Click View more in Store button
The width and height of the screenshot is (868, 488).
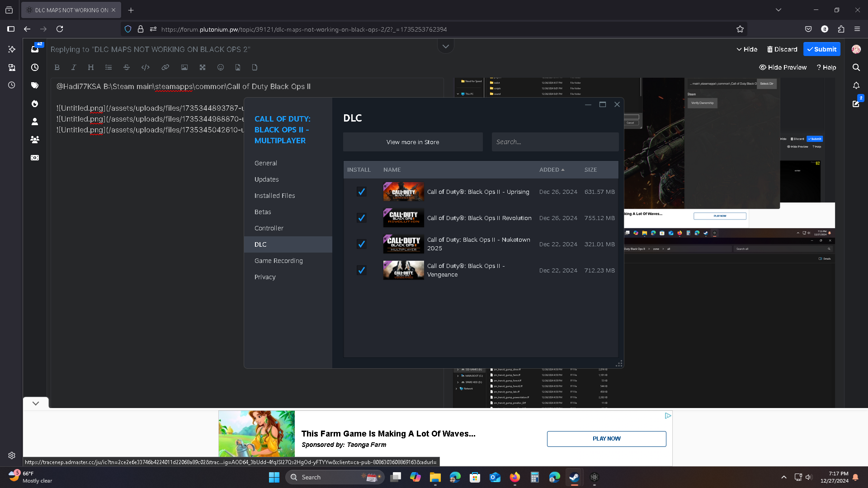point(412,142)
